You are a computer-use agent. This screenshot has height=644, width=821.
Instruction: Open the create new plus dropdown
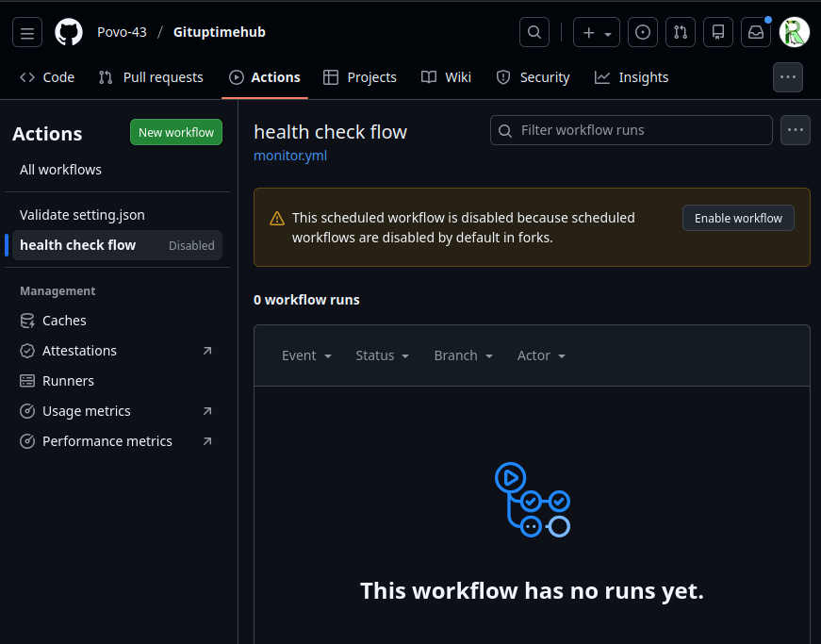coord(597,32)
